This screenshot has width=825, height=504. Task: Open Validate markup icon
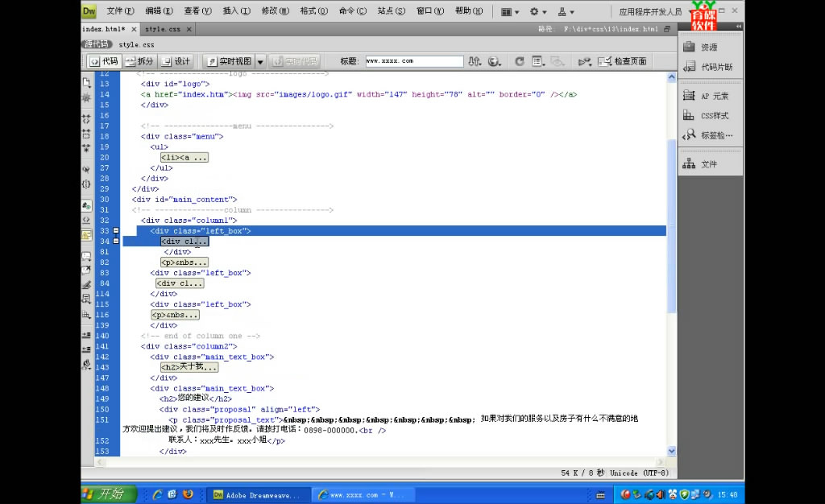tap(585, 61)
